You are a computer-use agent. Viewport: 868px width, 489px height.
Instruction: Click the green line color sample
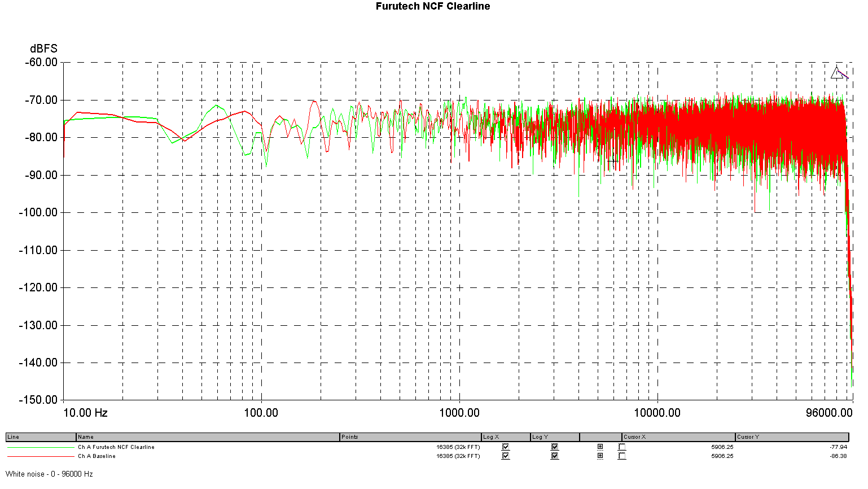click(x=41, y=447)
